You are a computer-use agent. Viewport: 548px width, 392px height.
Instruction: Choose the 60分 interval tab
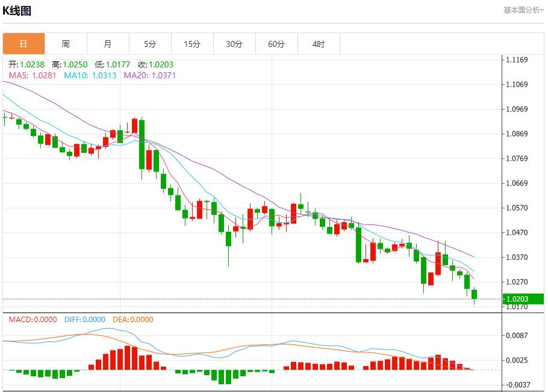(x=276, y=44)
